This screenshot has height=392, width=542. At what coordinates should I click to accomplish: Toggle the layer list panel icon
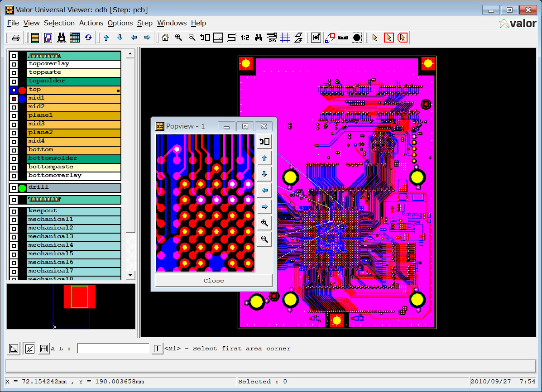click(35, 38)
